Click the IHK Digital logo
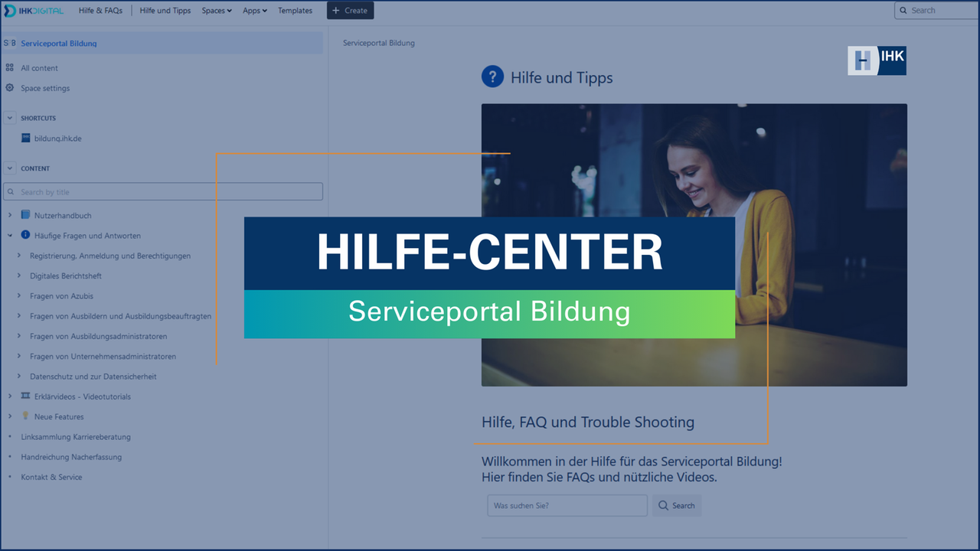The image size is (980, 551). click(x=34, y=11)
